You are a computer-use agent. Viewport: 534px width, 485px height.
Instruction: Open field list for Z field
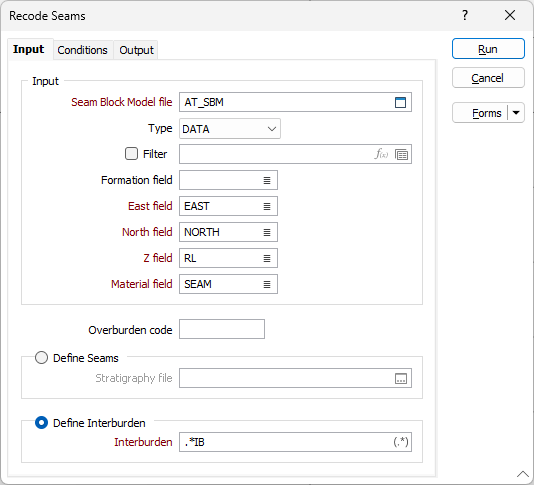point(267,259)
